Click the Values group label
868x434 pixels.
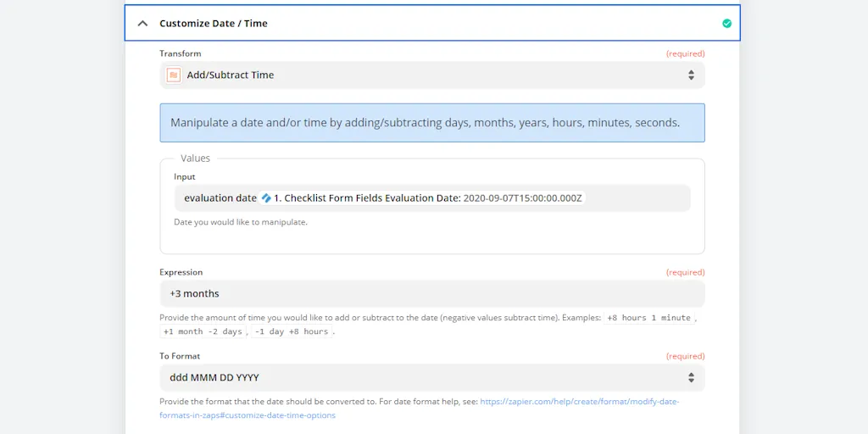coord(196,159)
